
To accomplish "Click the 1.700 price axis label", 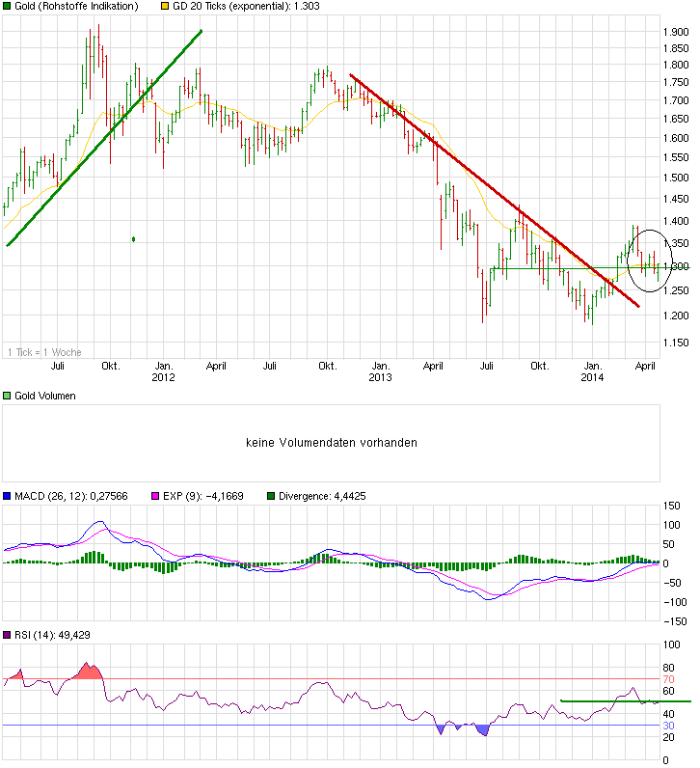I will click(676, 100).
